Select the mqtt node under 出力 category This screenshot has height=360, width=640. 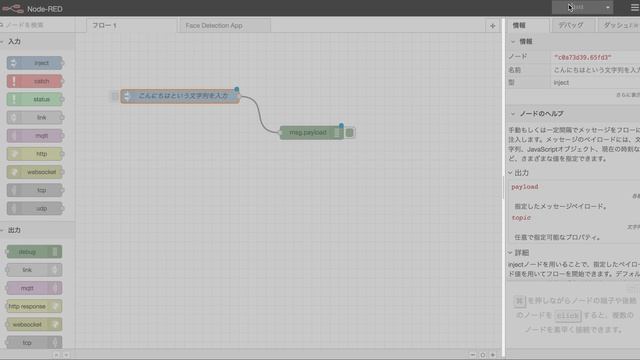click(x=34, y=288)
